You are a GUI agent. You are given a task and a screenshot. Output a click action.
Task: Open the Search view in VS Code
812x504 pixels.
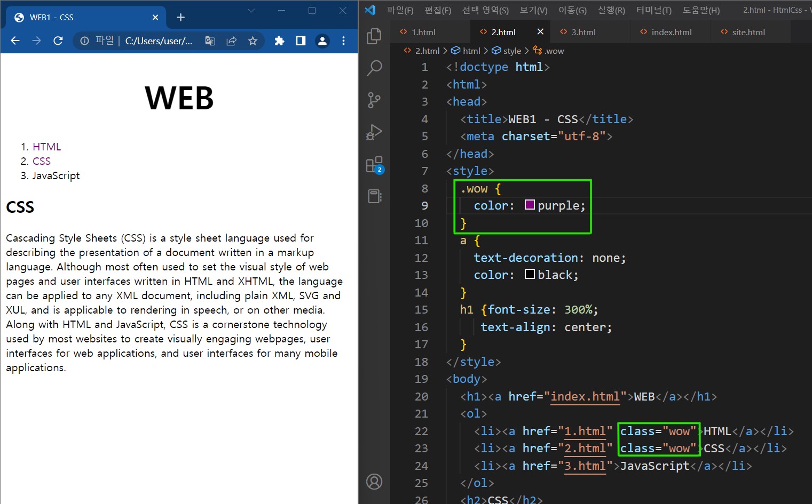[374, 68]
